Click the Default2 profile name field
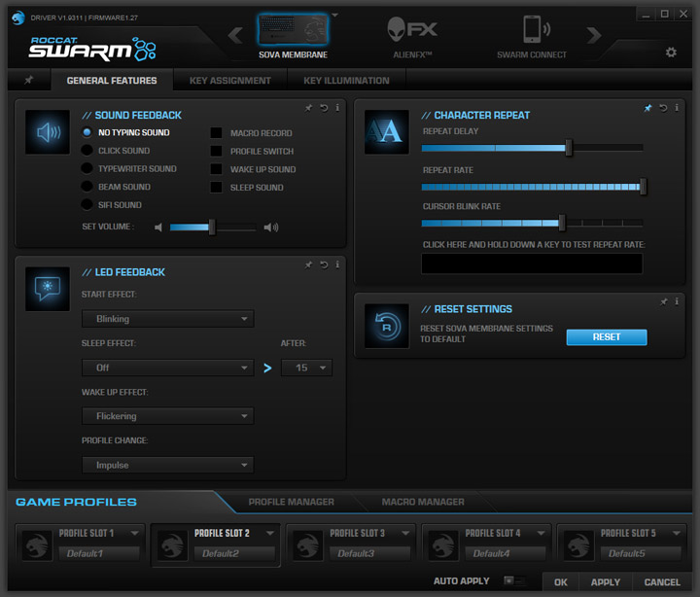Image resolution: width=700 pixels, height=597 pixels. (x=234, y=553)
